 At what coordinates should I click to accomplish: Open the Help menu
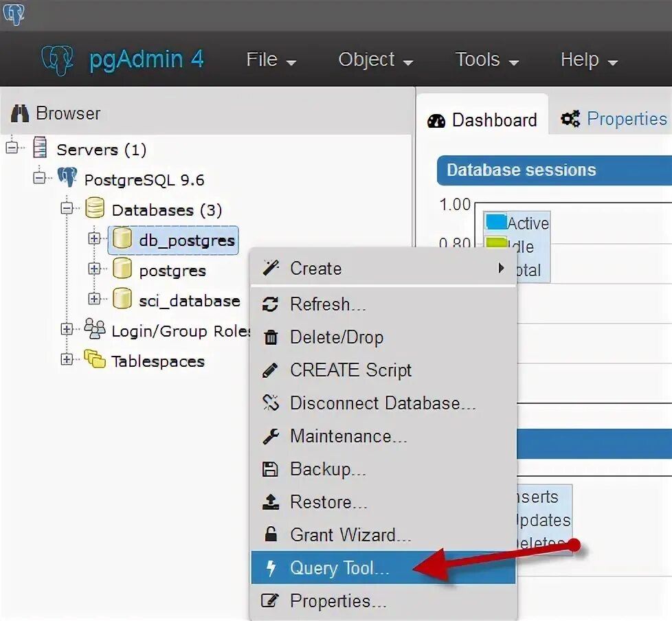589,60
